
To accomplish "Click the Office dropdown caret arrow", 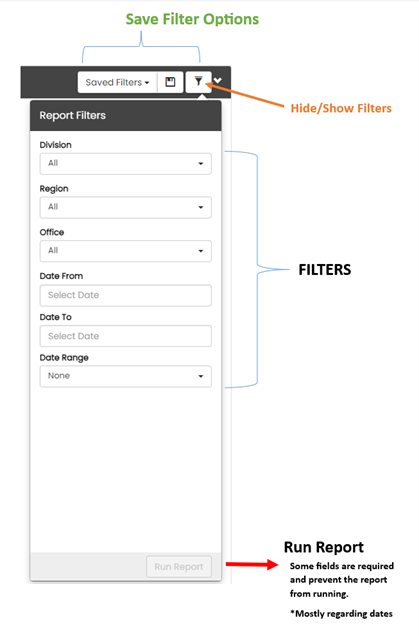I will click(200, 251).
